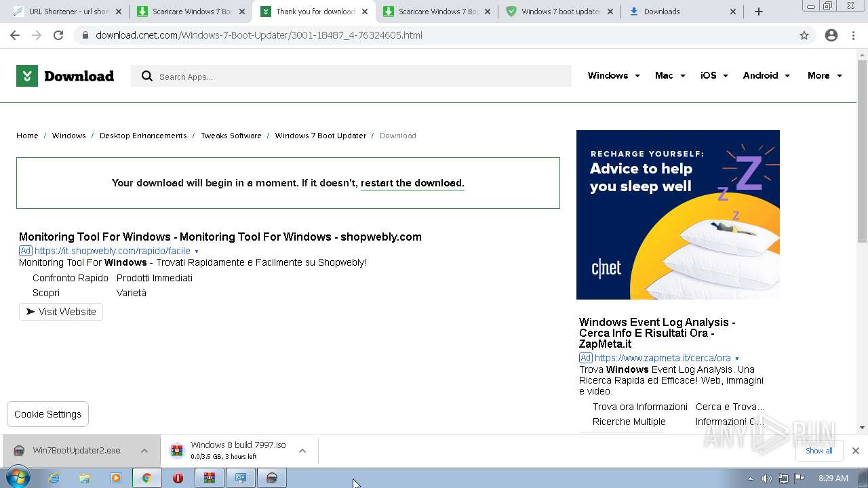Image resolution: width=868 pixels, height=488 pixels.
Task: Open Opera browser taskbar icon
Action: pyautogui.click(x=178, y=478)
